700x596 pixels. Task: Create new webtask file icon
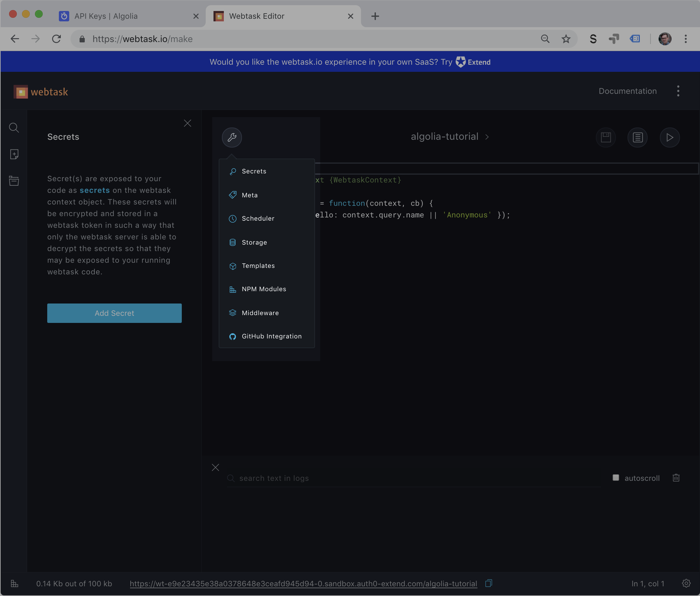point(14,154)
